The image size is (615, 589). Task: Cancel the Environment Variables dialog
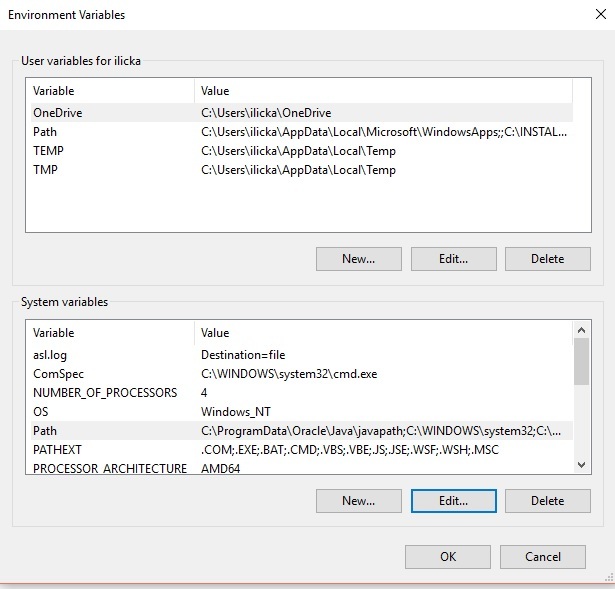tap(542, 556)
